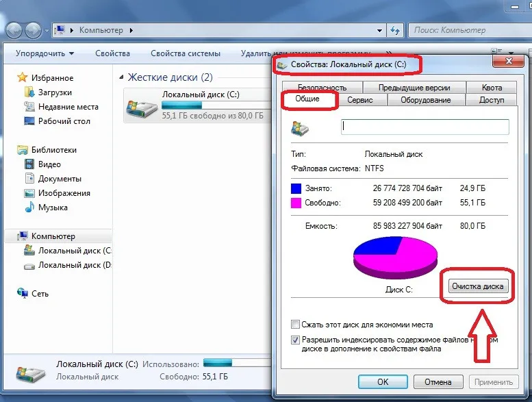Open the Музыка library

53,208
